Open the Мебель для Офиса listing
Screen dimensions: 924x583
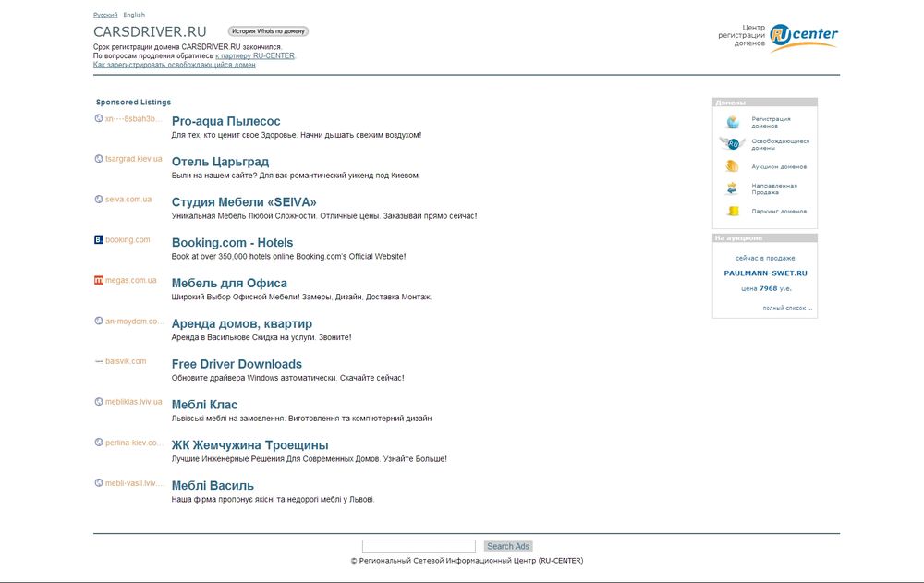tap(229, 284)
